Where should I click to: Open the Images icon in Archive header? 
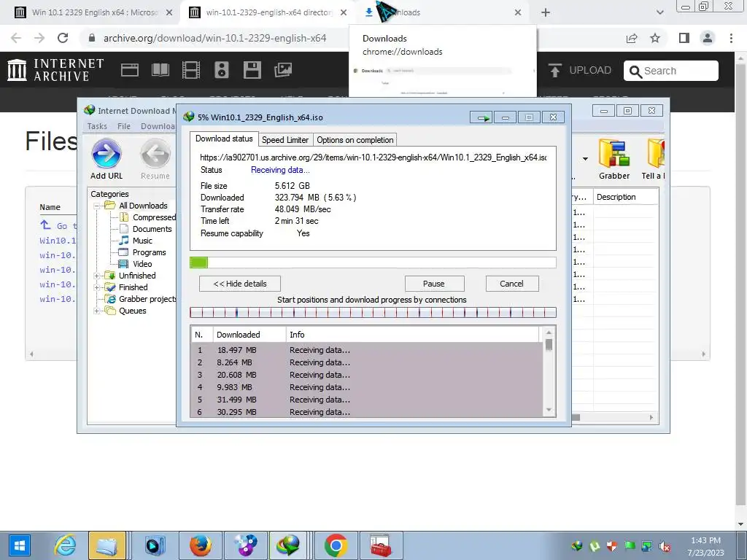pos(283,70)
